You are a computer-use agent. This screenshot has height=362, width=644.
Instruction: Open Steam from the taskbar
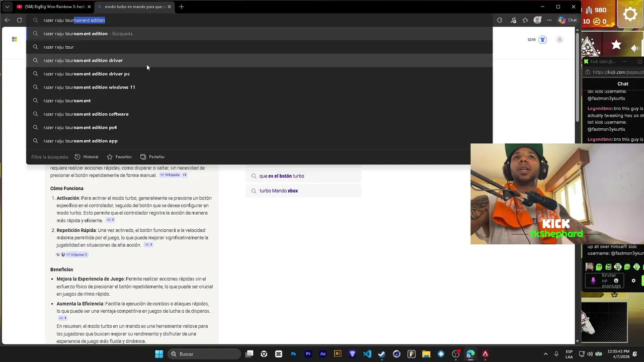382,354
